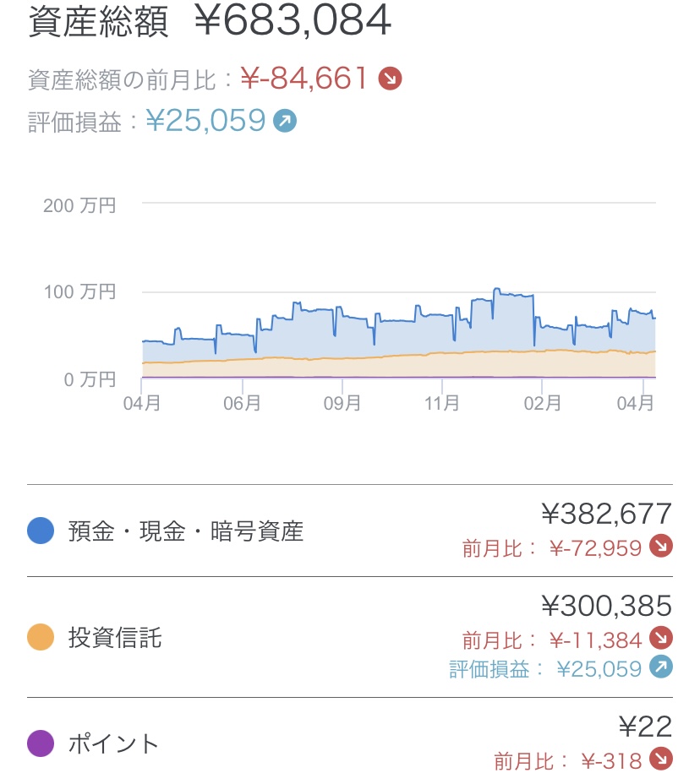Click the top ¥25,059 評価損益 value
The width and height of the screenshot is (700, 784).
tap(206, 122)
